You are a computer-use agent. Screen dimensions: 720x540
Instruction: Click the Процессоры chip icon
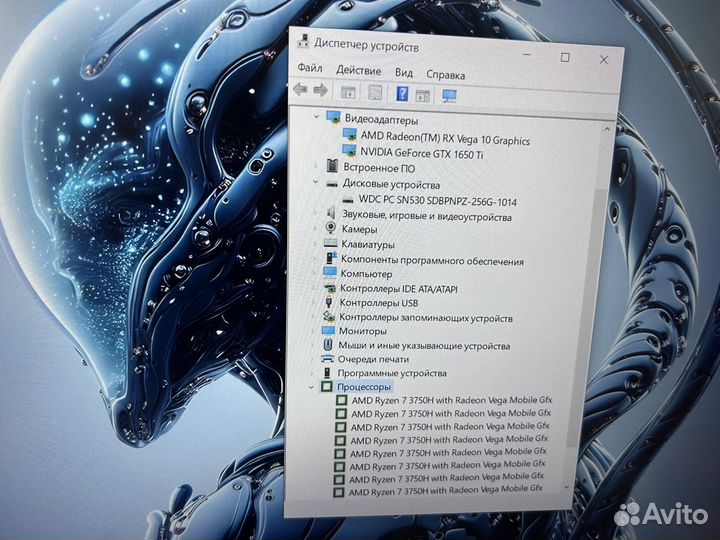click(326, 386)
